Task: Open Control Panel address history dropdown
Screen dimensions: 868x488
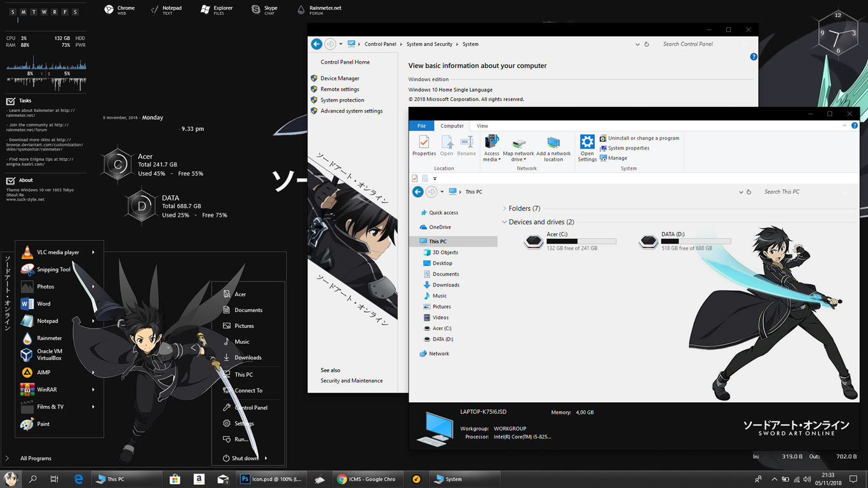Action: tap(637, 44)
